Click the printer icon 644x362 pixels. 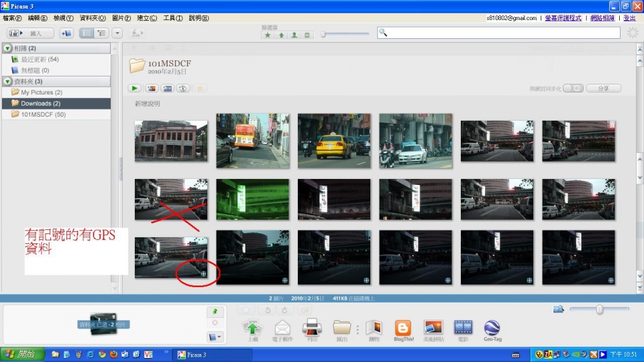pos(313,328)
